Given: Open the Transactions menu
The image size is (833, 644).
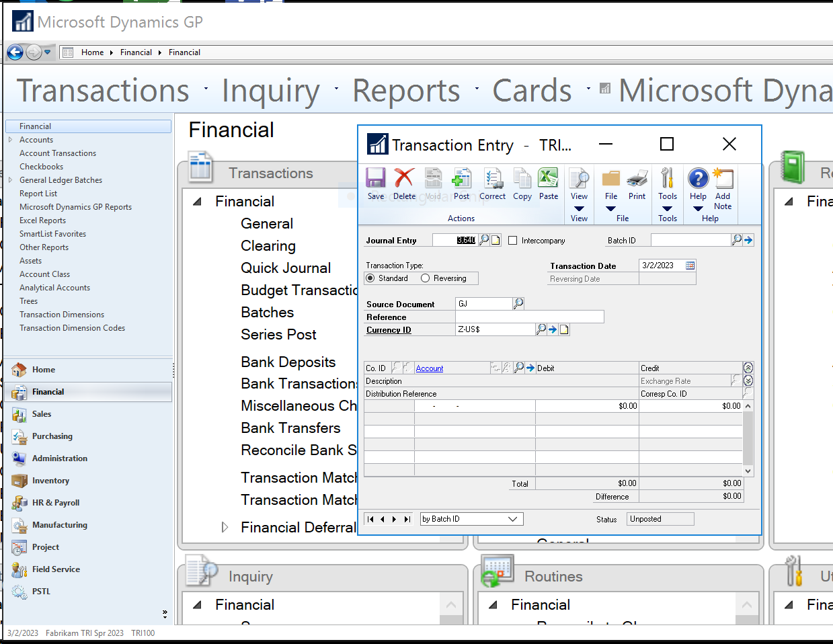Looking at the screenshot, I should (x=103, y=91).
